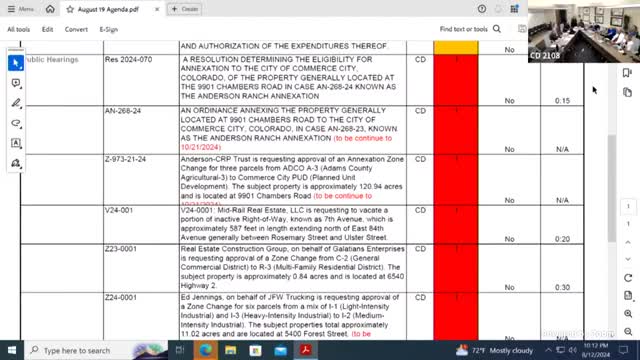The image size is (640, 360).
Task: Zoom out using magnifier minus icon
Action: click(628, 331)
